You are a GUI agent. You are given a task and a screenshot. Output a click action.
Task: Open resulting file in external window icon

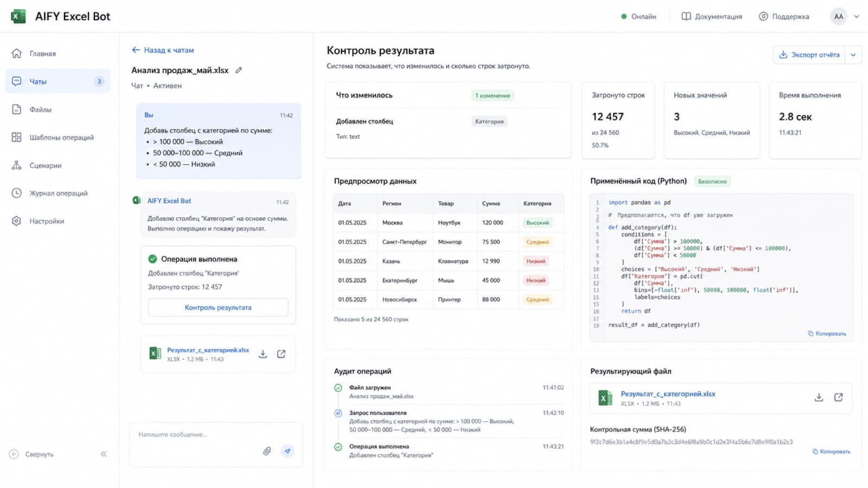click(839, 397)
